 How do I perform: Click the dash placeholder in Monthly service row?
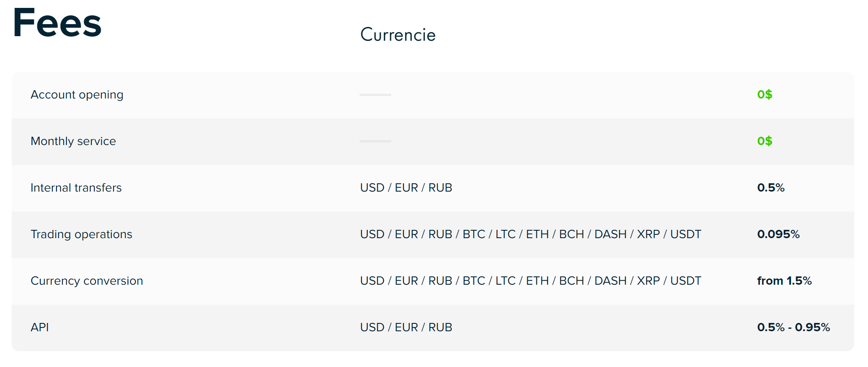[375, 141]
